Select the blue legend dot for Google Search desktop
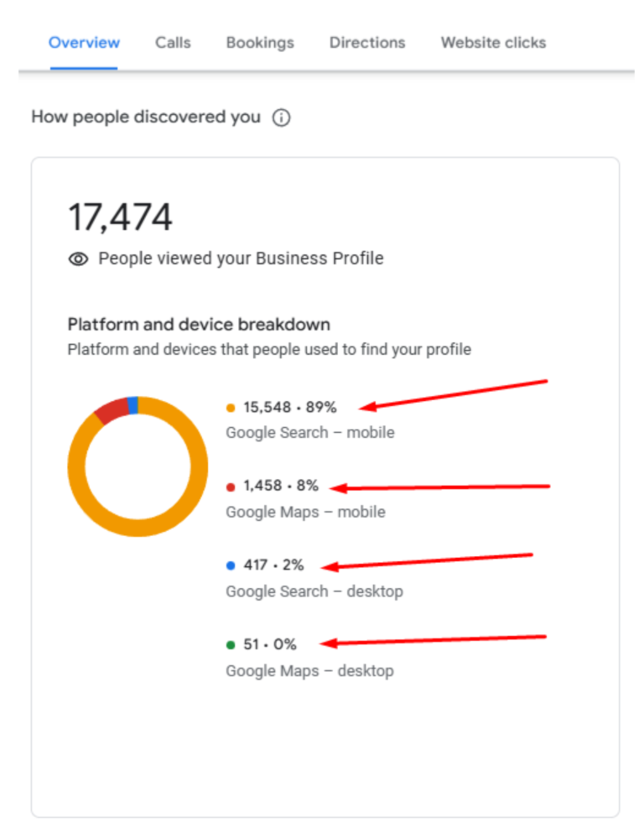Viewport: 644px width, 828px height. pyautogui.click(x=230, y=565)
